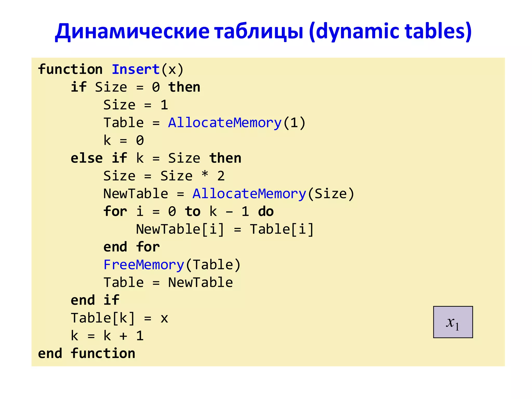This screenshot has height=399, width=532.
Task: Click the line 'end for'
Action: 131,247
